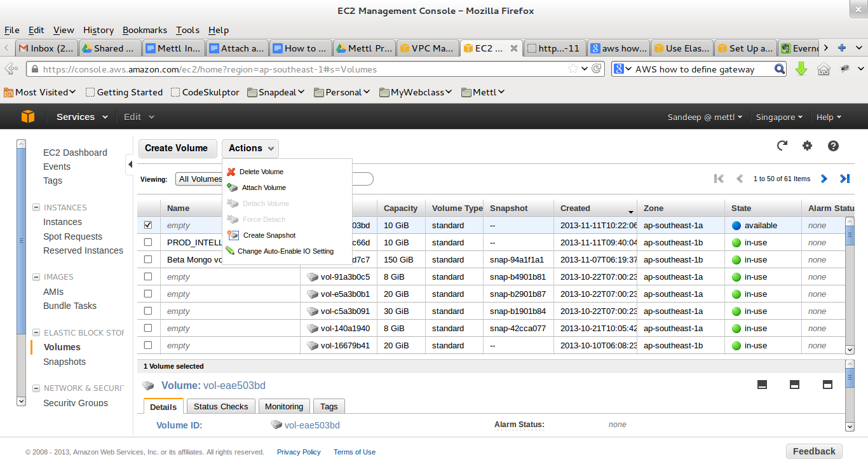
Task: Click the volume table vertical scrollbar
Action: (850, 286)
